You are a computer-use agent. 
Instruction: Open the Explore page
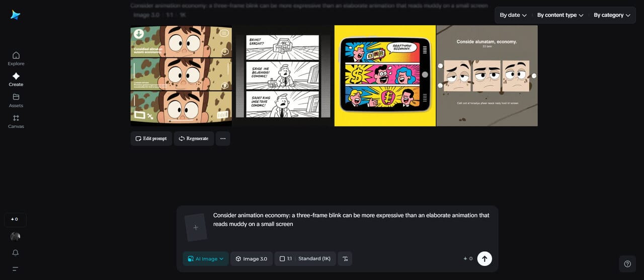(x=16, y=58)
